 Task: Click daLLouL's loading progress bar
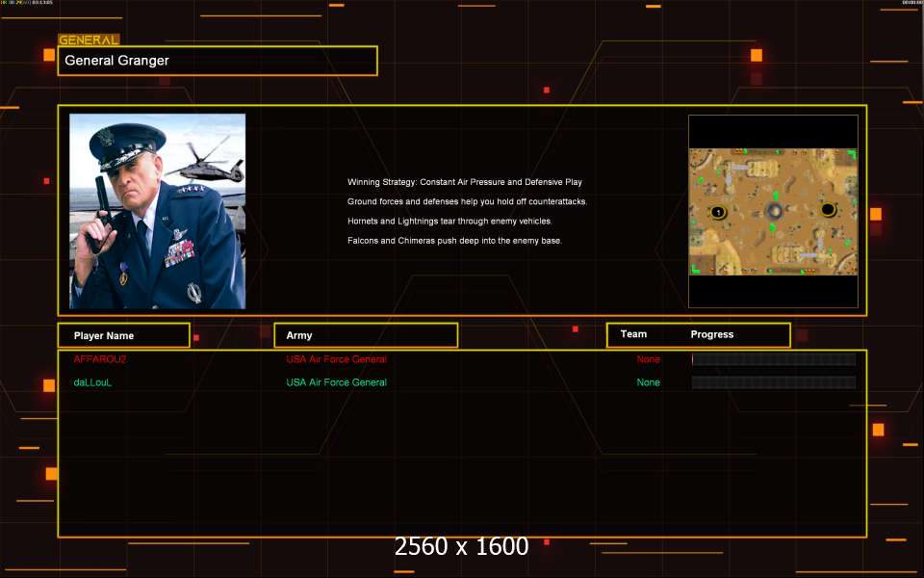coord(773,382)
